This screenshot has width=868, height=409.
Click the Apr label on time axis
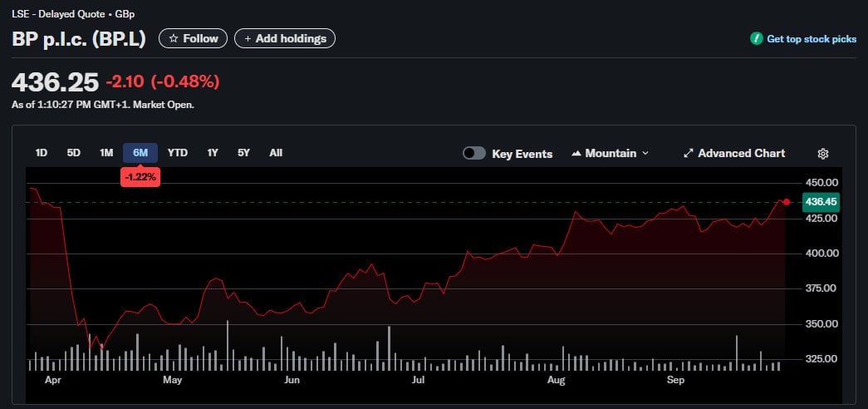click(52, 380)
